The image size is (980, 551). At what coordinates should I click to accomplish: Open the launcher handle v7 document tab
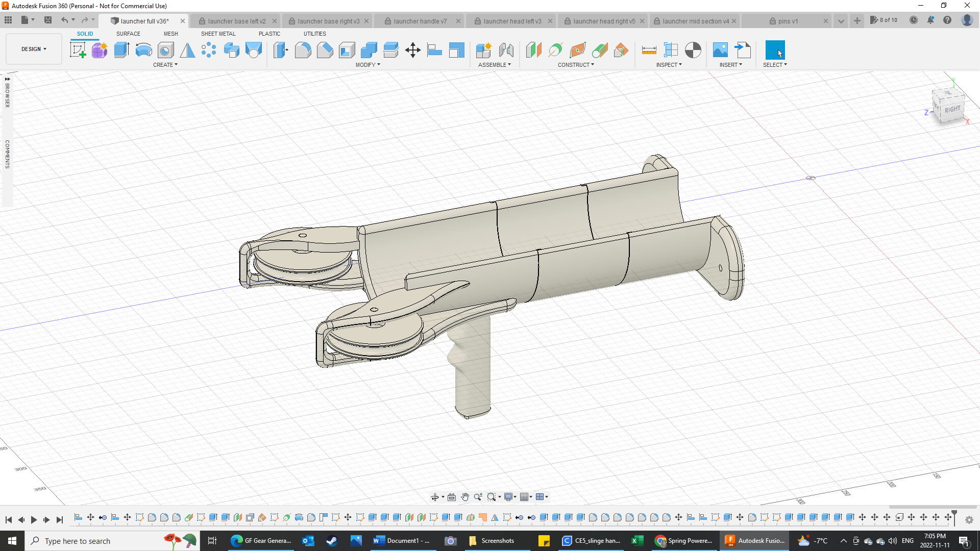[420, 21]
